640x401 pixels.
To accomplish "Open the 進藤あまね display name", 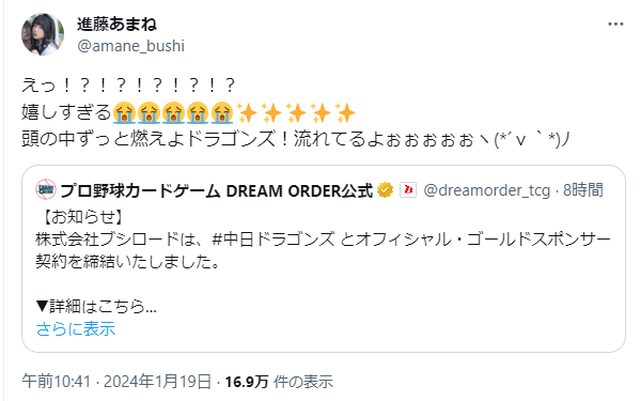I will point(117,25).
